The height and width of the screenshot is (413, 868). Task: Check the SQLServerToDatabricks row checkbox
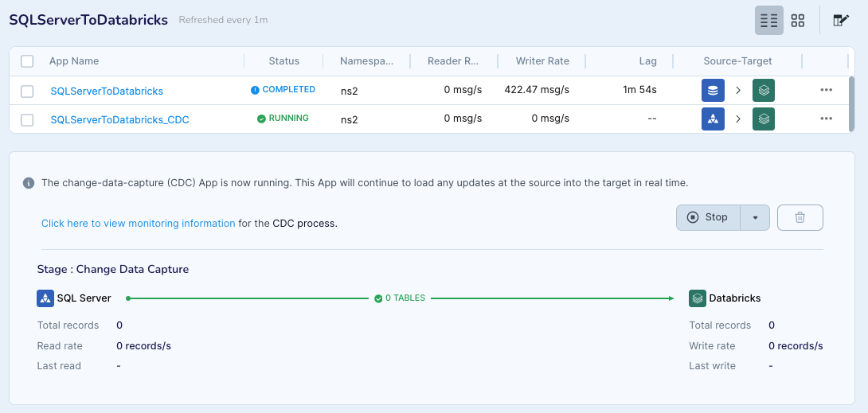coord(27,91)
